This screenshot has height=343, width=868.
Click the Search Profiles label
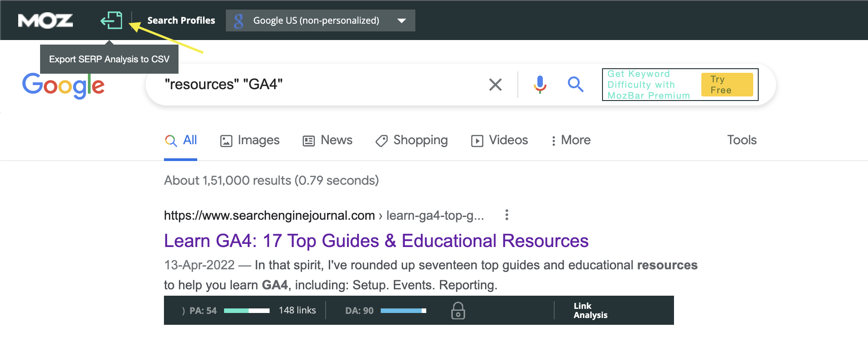(181, 20)
